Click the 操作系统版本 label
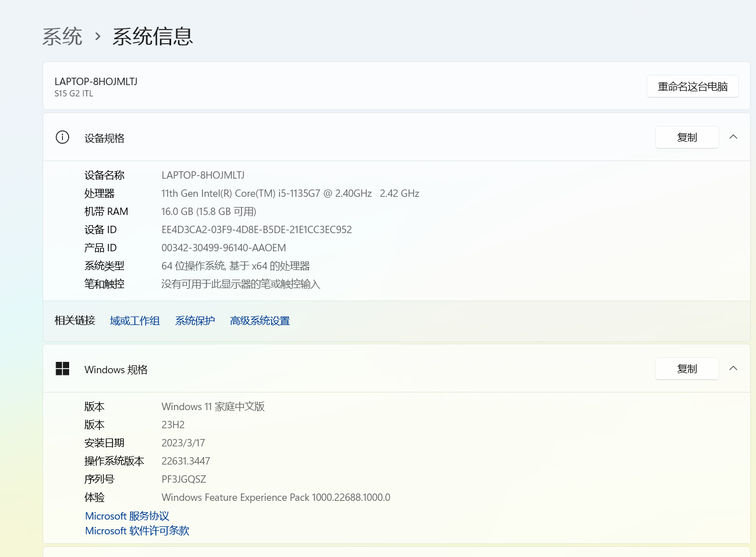756x557 pixels. 114,461
